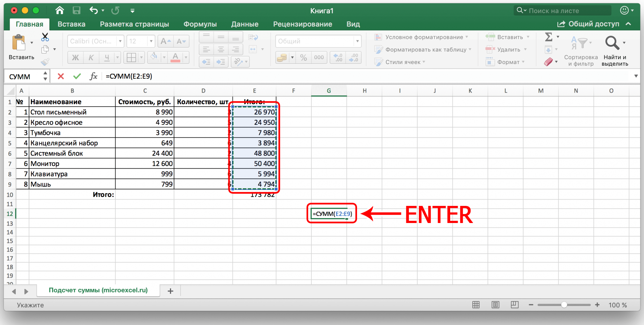Apply red font color
The image size is (644, 325).
point(175,58)
